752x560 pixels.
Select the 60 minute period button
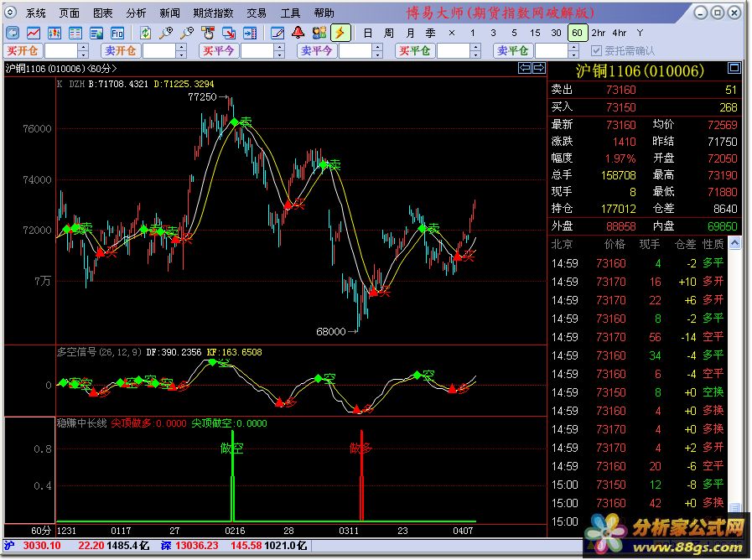pos(578,33)
